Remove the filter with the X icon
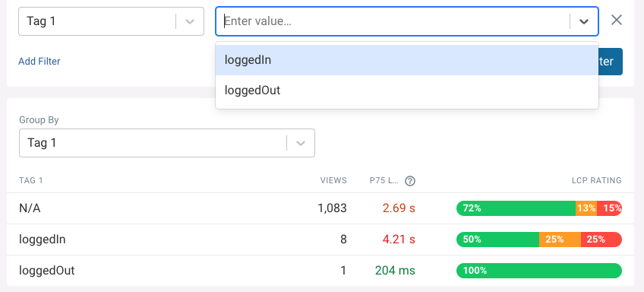The height and width of the screenshot is (292, 644). [617, 21]
